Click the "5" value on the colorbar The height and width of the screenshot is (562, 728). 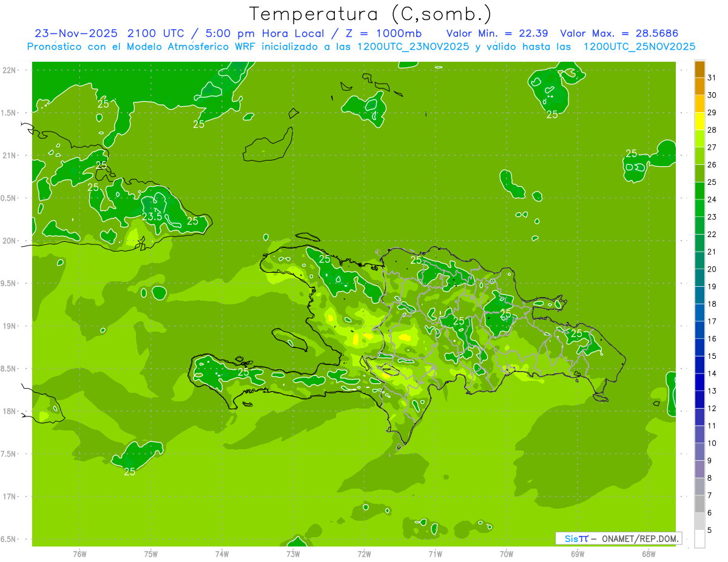(710, 530)
